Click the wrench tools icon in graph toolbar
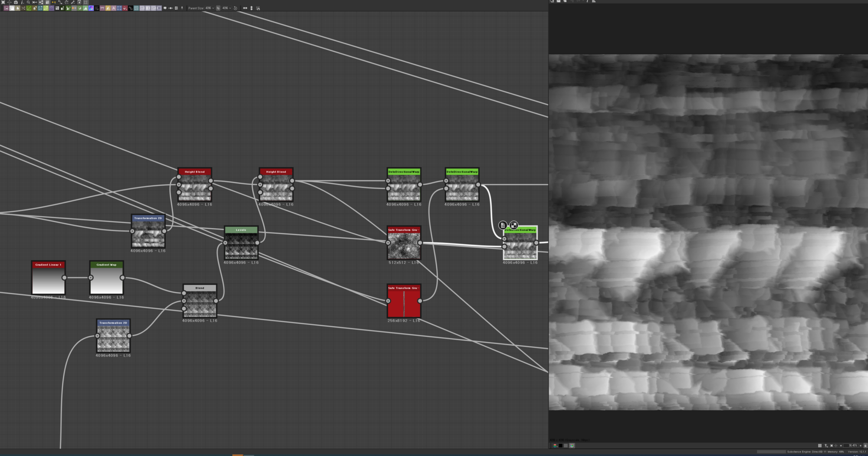Screen dimensions: 868x456 click(72, 2)
